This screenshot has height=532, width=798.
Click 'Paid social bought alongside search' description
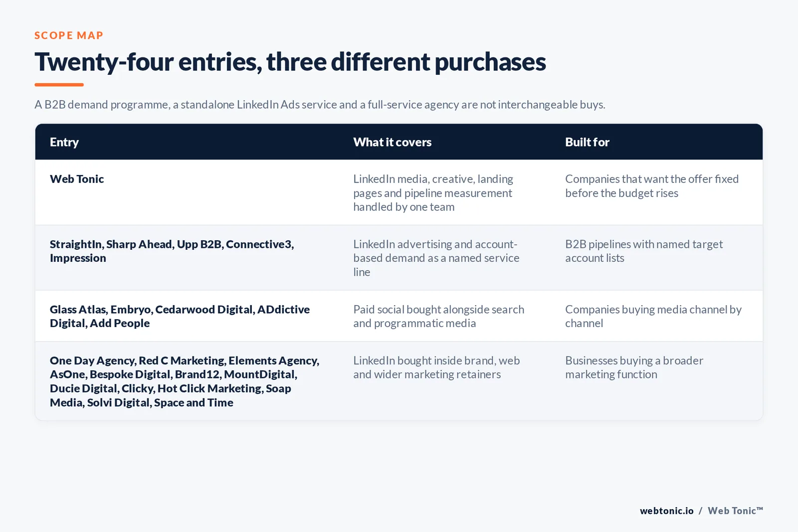[x=439, y=316]
